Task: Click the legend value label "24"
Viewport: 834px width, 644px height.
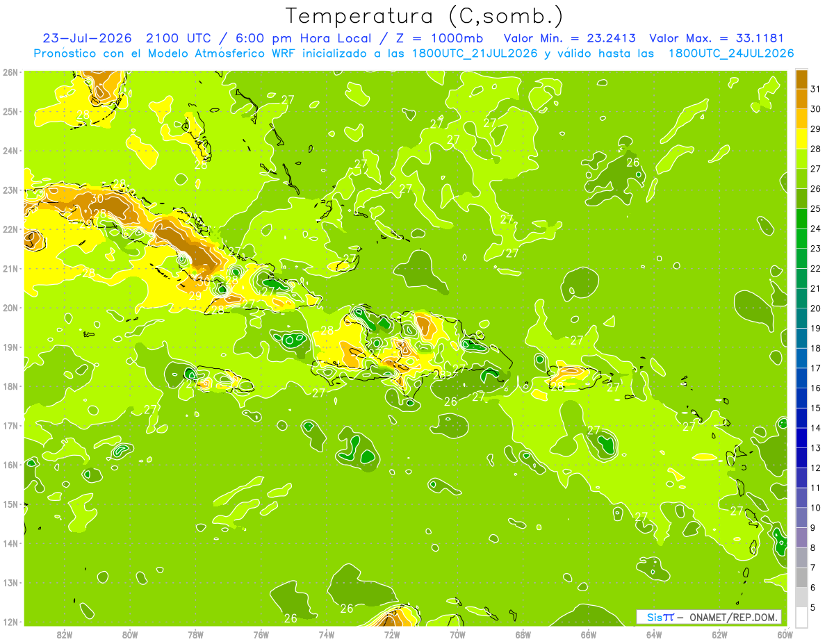Action: [816, 229]
